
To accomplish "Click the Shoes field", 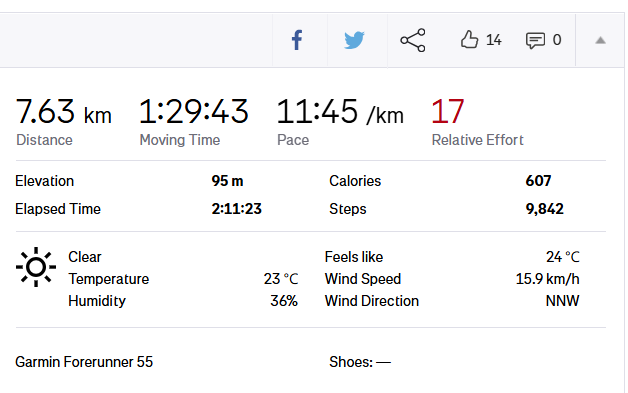I will 360,362.
